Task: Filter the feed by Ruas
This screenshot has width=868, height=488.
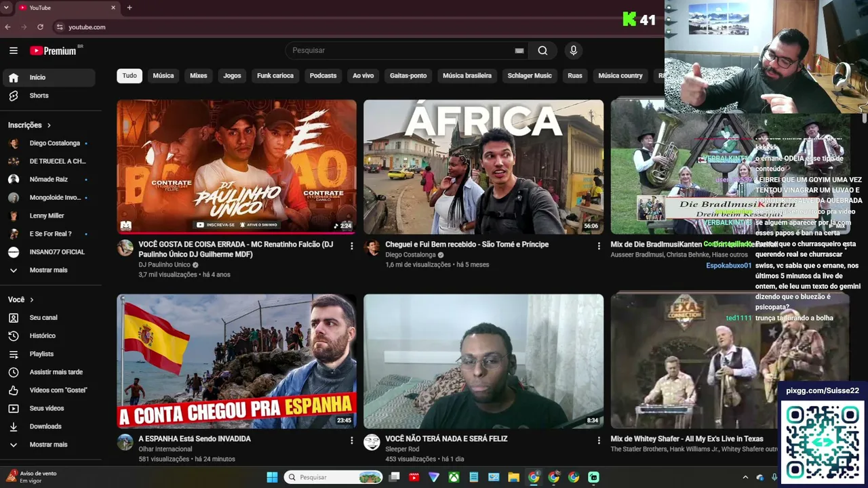Action: 575,76
